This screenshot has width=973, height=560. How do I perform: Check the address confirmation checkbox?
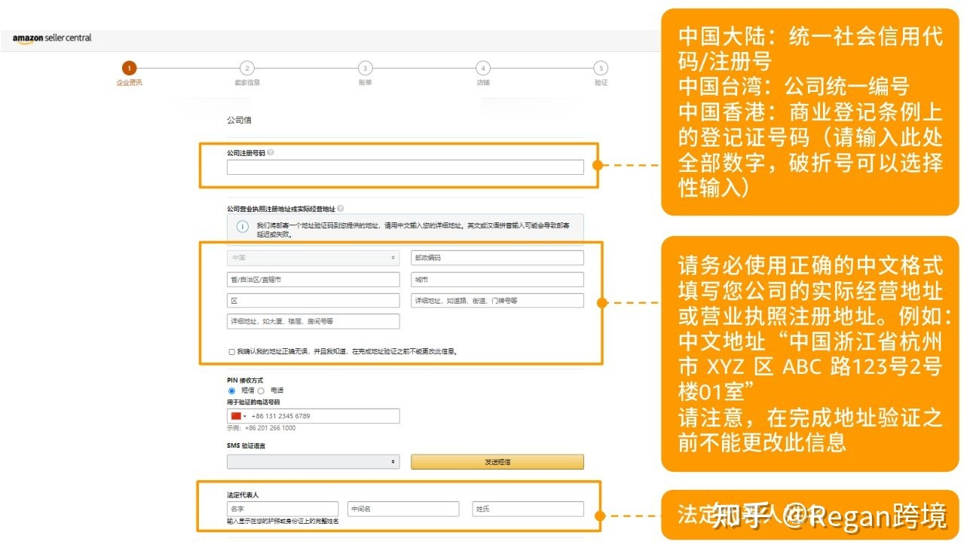pos(230,350)
